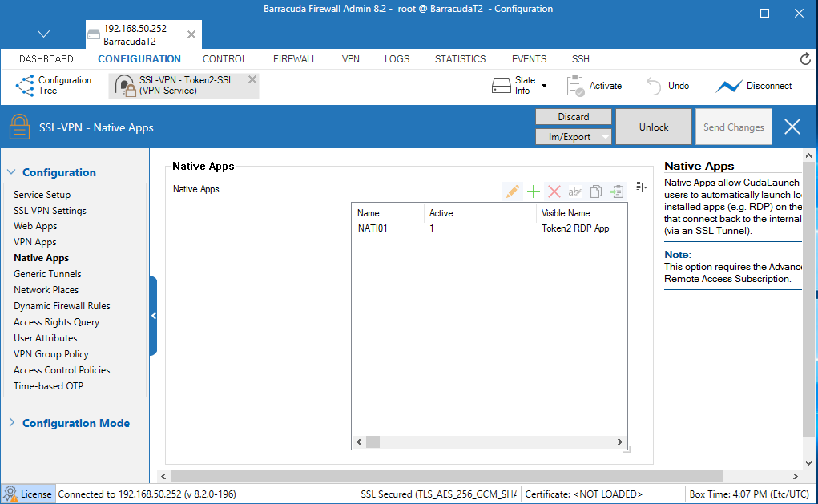Image resolution: width=818 pixels, height=504 pixels.
Task: Open the STATISTICS tab
Action: tap(460, 59)
